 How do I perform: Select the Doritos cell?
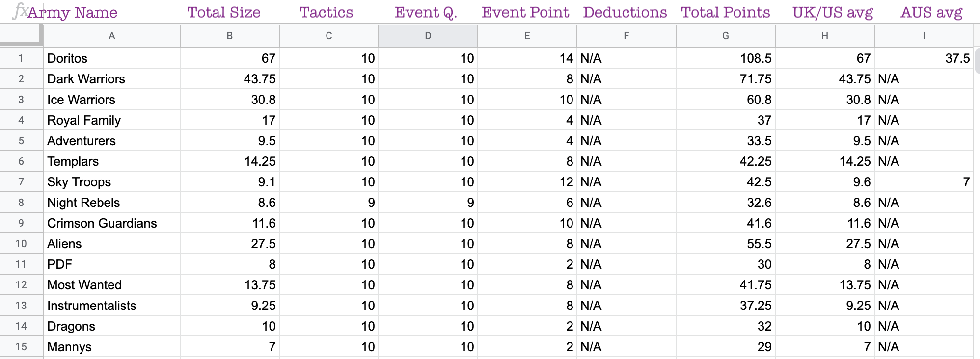pos(112,58)
